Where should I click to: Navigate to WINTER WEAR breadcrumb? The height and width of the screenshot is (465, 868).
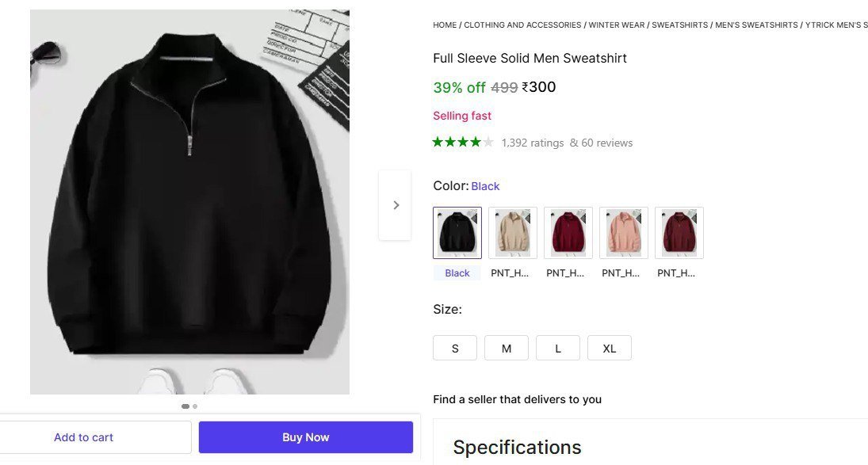(x=618, y=25)
